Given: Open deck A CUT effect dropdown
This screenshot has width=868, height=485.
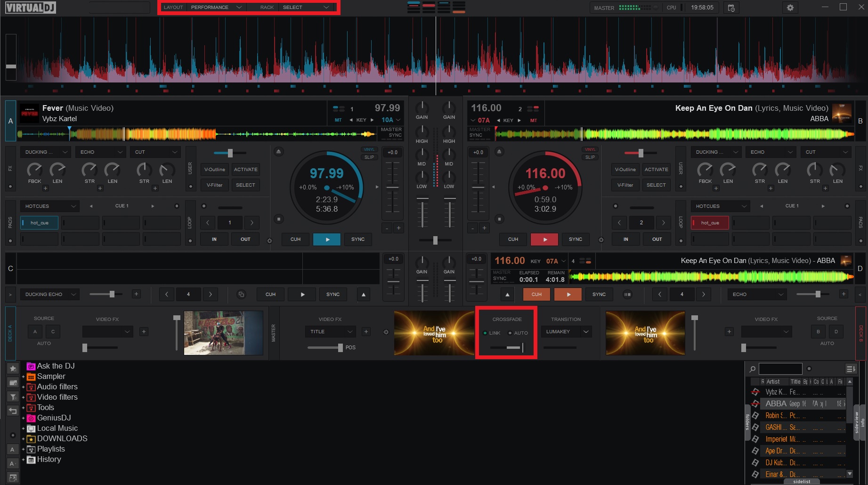Looking at the screenshot, I should pos(155,152).
